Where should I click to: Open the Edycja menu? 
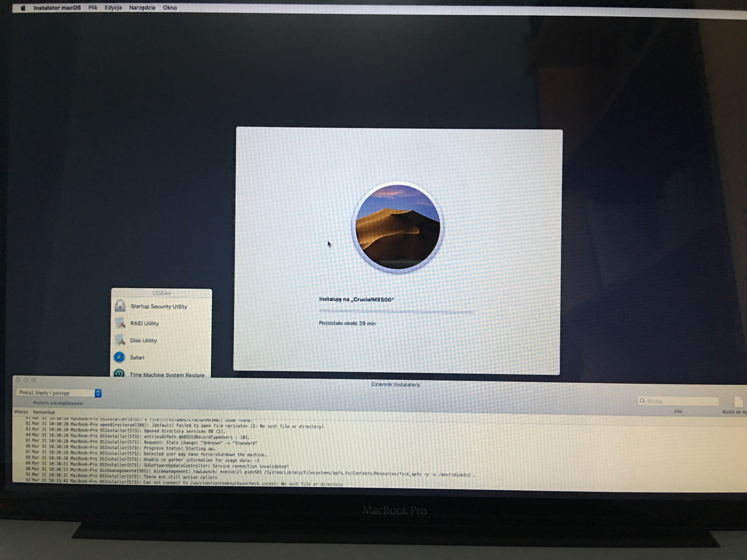coord(113,8)
